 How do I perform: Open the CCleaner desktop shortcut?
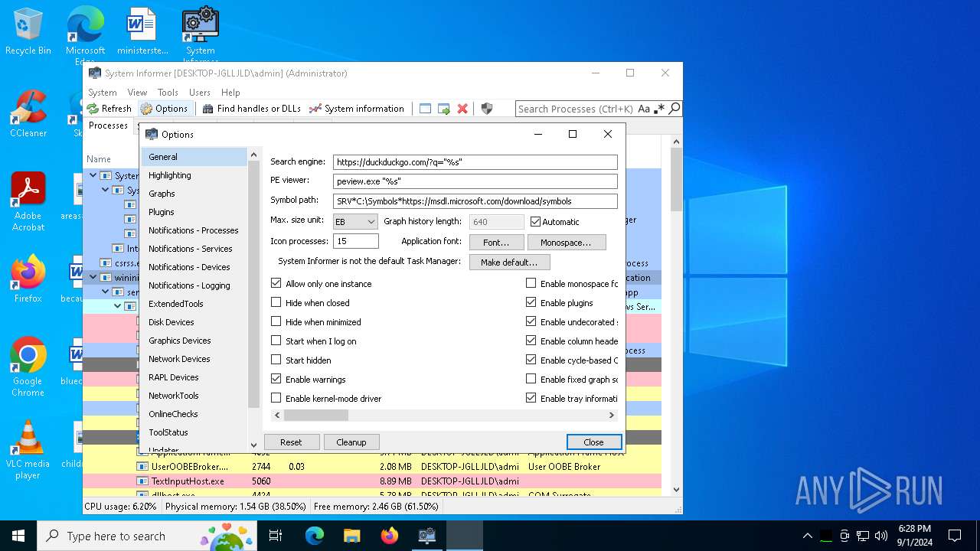coord(28,114)
